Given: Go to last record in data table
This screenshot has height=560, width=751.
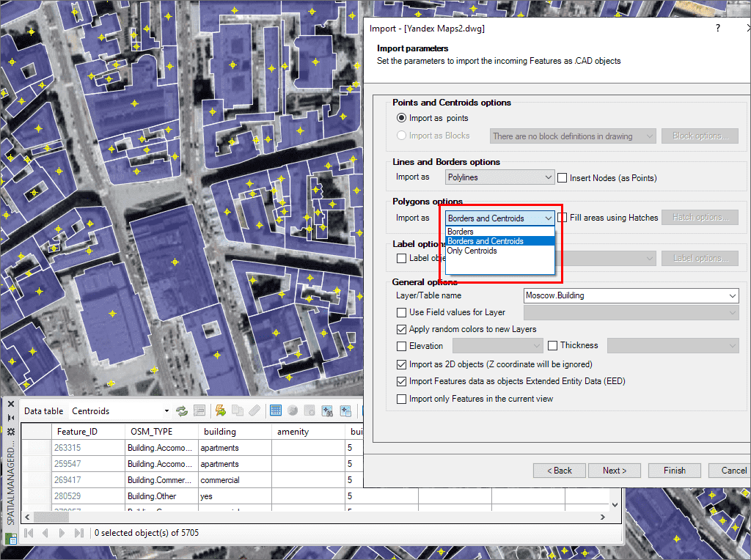Looking at the screenshot, I should point(79,533).
